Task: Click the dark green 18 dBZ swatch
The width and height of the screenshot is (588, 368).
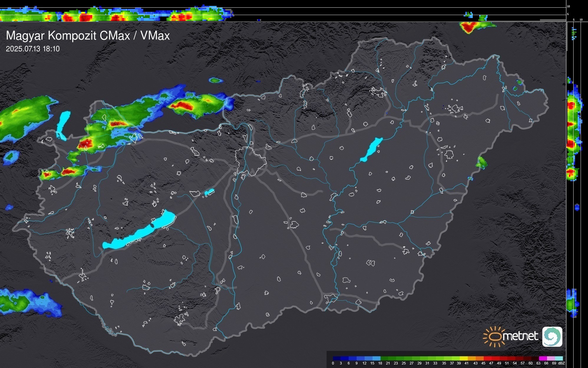Action: click(384, 358)
